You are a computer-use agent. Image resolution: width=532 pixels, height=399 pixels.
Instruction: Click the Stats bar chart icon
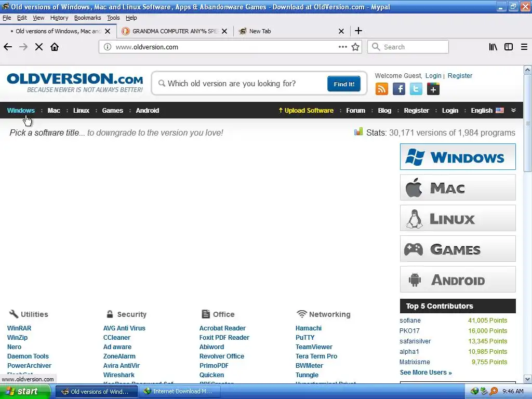pos(358,131)
